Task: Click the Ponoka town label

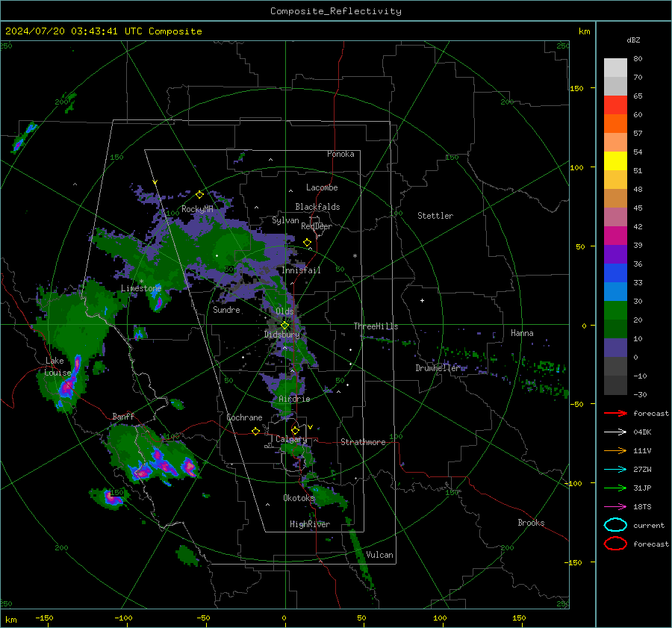Action: point(340,154)
